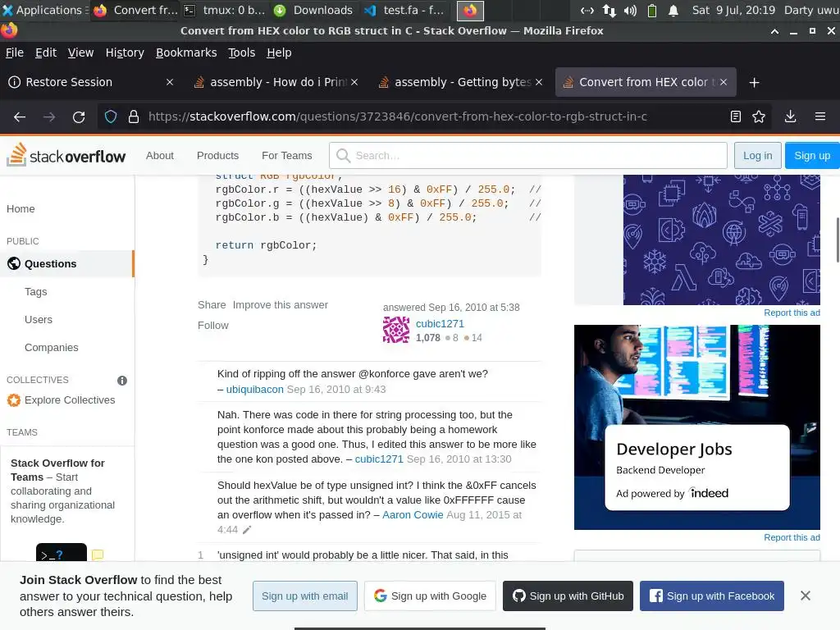Viewport: 840px width, 630px height.
Task: Open ubiquibacon user profile link
Action: click(254, 390)
